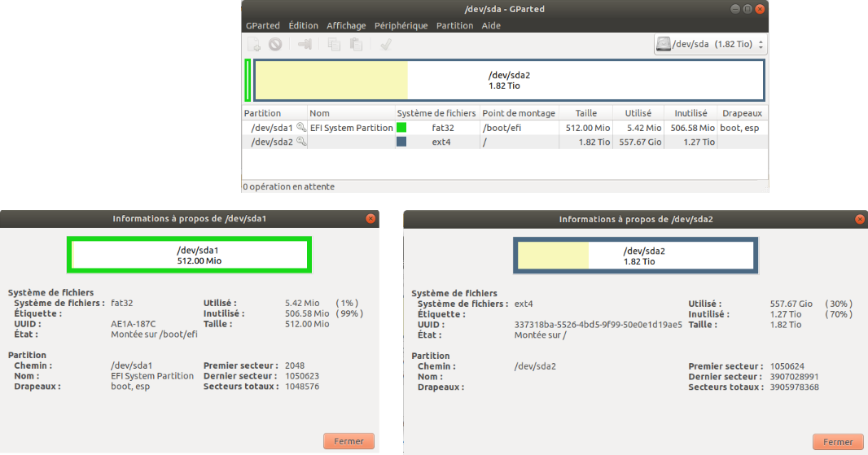The width and height of the screenshot is (868, 455).
Task: Click the Resize/Move toolbar icon
Action: (305, 44)
